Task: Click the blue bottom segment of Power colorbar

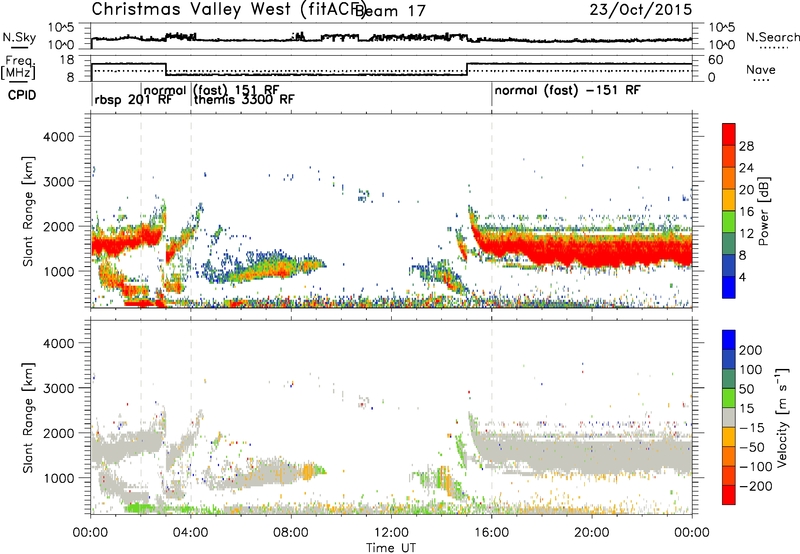Action: coord(729,287)
